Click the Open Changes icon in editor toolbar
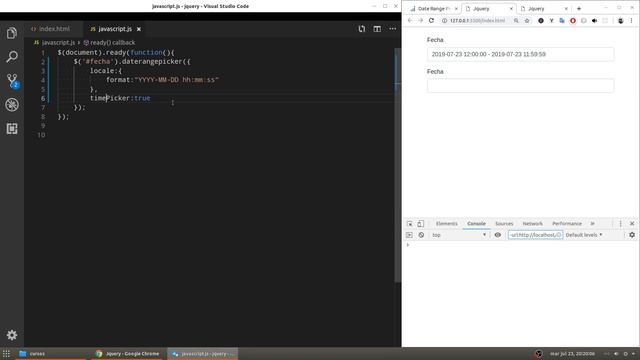 pos(362,29)
